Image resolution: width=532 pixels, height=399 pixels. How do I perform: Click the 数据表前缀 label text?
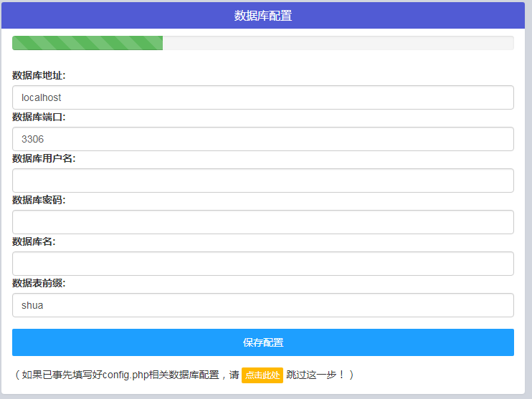pos(39,283)
